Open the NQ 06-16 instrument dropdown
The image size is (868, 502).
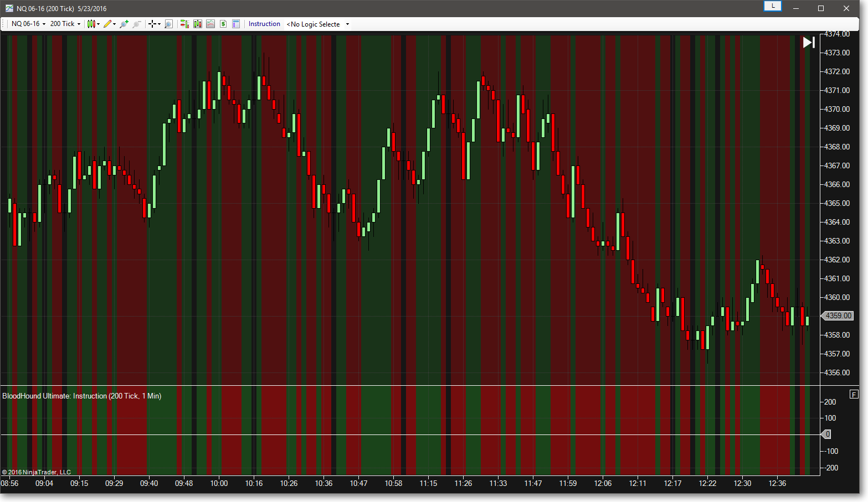tap(29, 24)
